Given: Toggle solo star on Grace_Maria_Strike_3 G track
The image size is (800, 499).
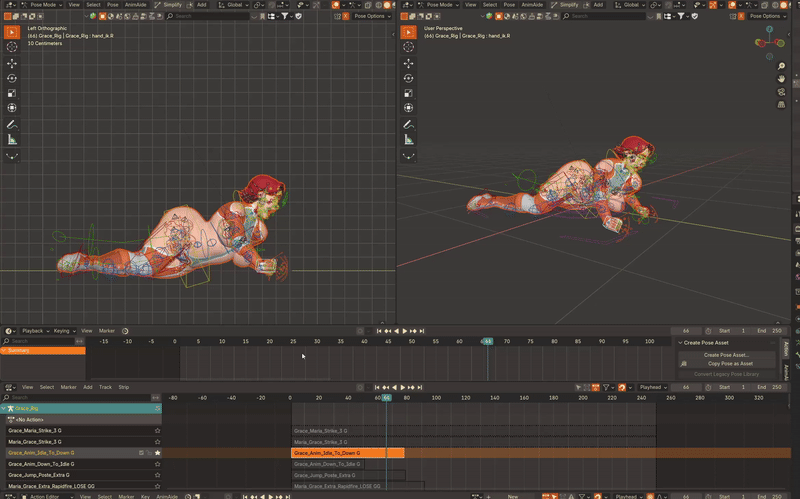Looking at the screenshot, I should 157,431.
